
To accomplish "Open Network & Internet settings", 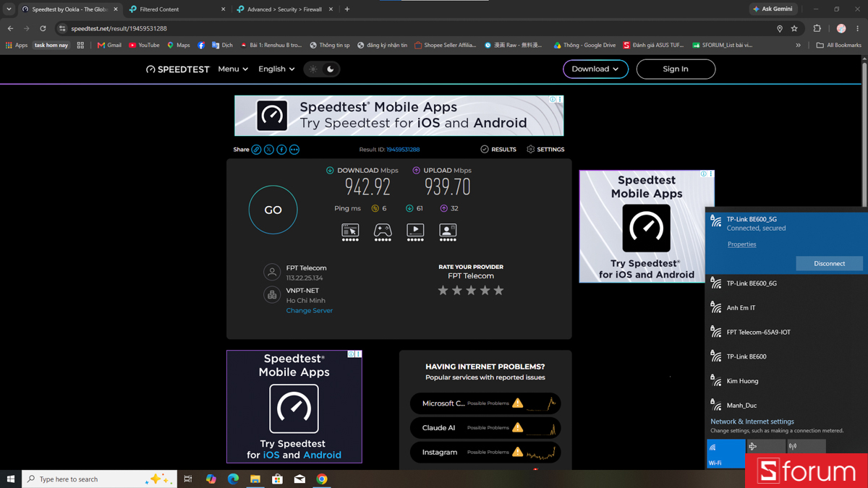I will (x=752, y=421).
